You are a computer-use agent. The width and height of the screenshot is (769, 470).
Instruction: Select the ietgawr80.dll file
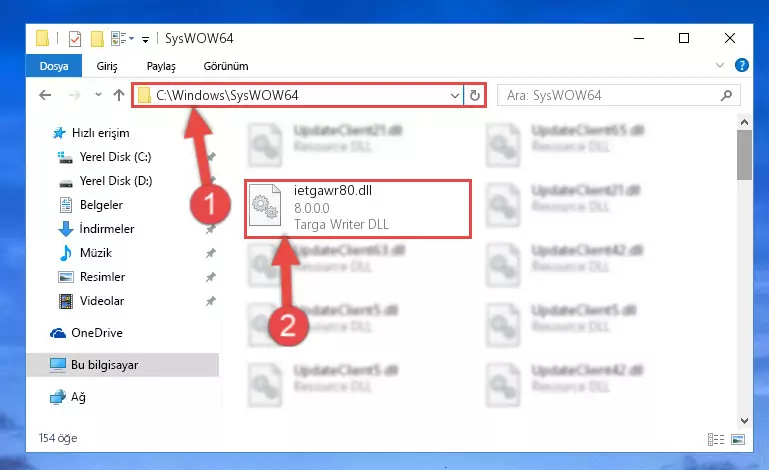click(x=358, y=209)
